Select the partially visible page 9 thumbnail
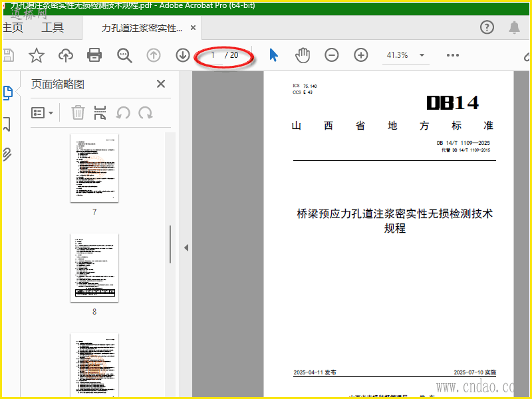The image size is (532, 399). (x=94, y=364)
